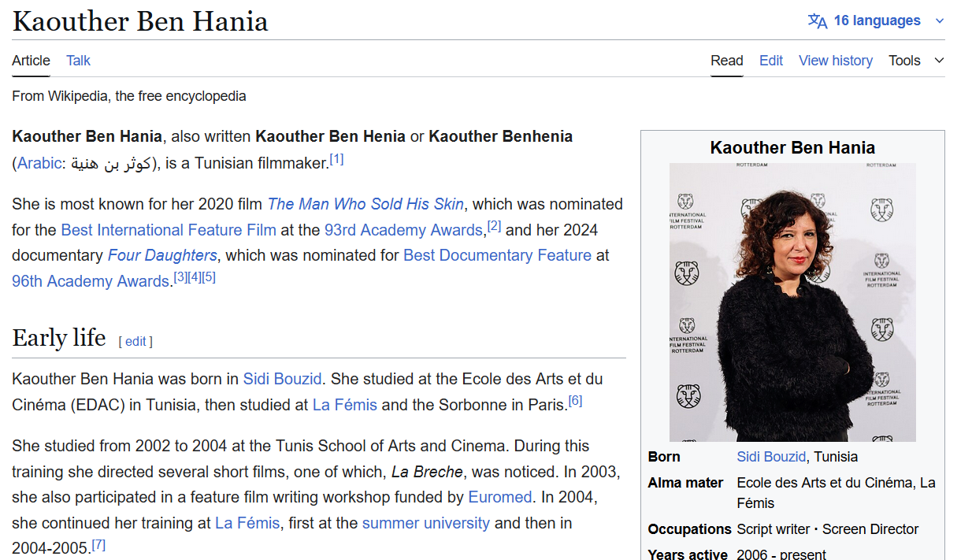Image resolution: width=972 pixels, height=560 pixels.
Task: Open the summer university link
Action: click(426, 523)
